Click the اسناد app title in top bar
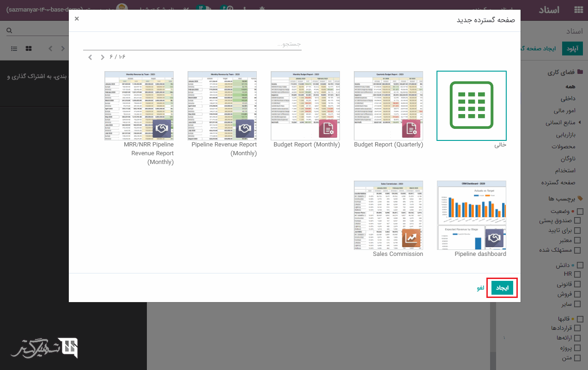This screenshot has height=370, width=588. point(549,10)
